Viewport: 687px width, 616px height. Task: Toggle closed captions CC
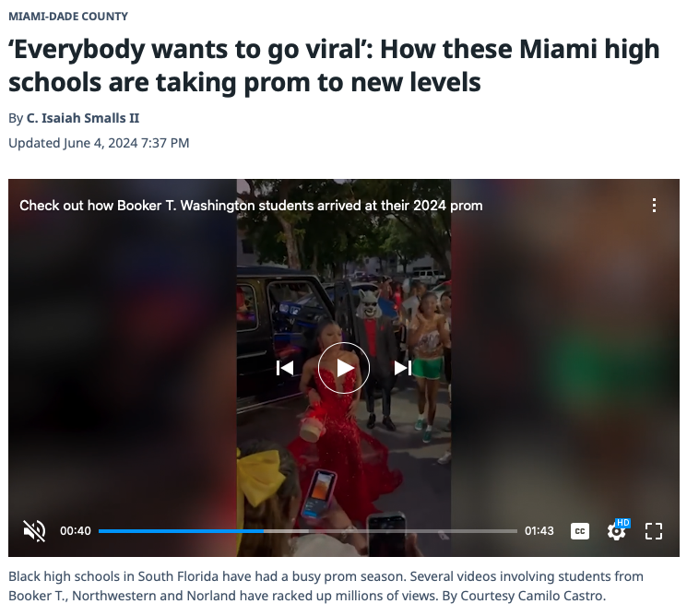click(580, 531)
